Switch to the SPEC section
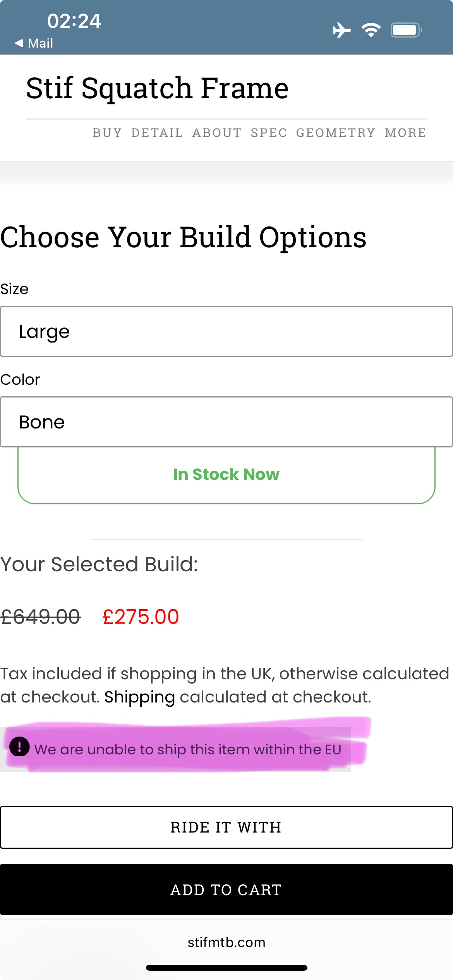Image resolution: width=453 pixels, height=980 pixels. [269, 133]
